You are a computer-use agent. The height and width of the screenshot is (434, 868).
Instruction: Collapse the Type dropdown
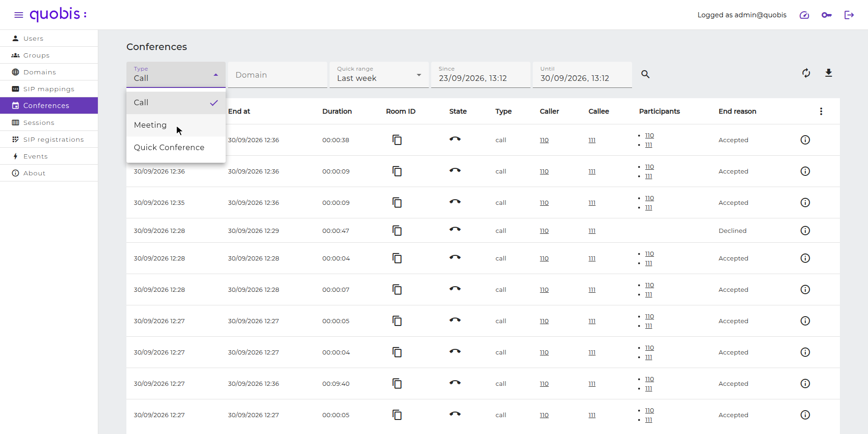click(176, 75)
